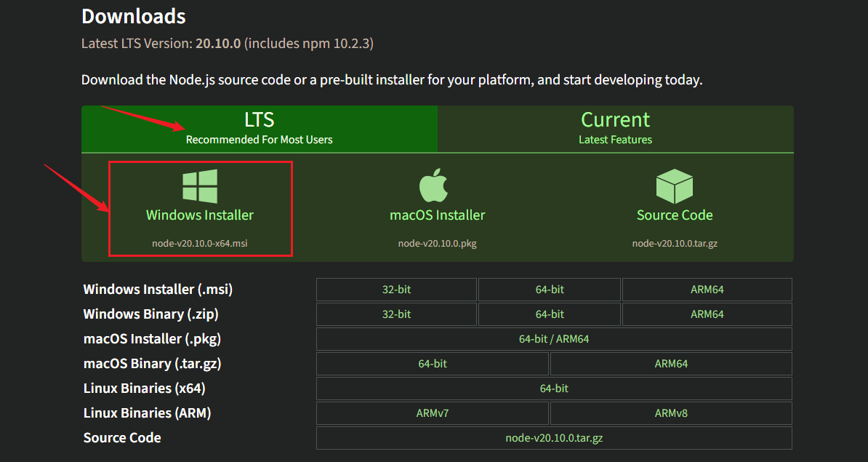Open the Source Code download link

pos(675,215)
